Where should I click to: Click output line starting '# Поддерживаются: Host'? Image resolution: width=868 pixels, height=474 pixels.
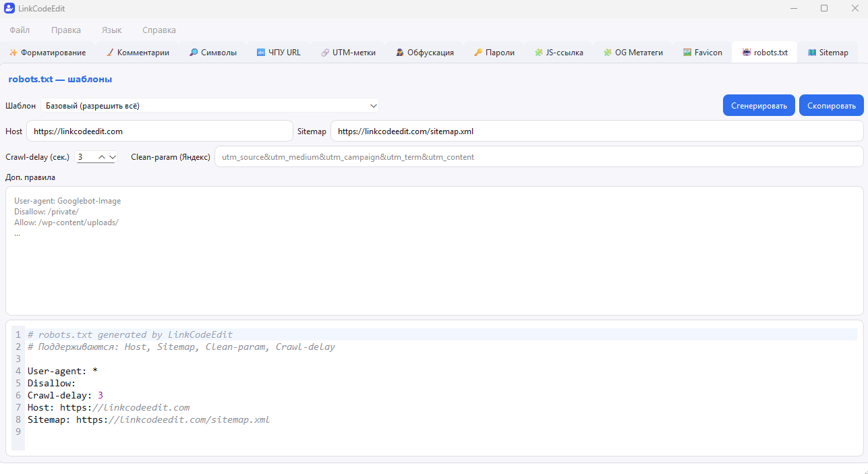click(x=181, y=347)
